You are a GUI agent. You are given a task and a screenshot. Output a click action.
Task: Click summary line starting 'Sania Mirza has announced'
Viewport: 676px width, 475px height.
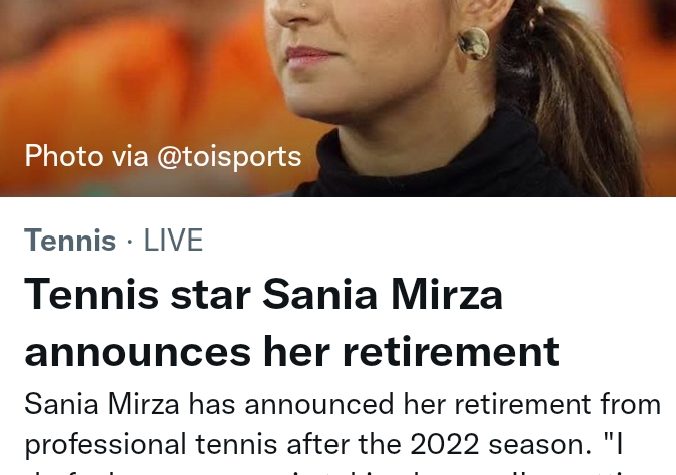point(342,404)
